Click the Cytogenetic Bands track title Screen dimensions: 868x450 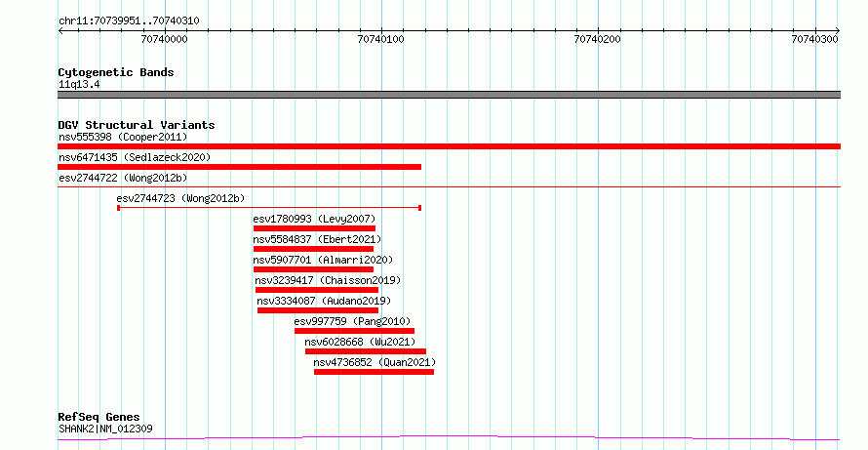(x=116, y=72)
